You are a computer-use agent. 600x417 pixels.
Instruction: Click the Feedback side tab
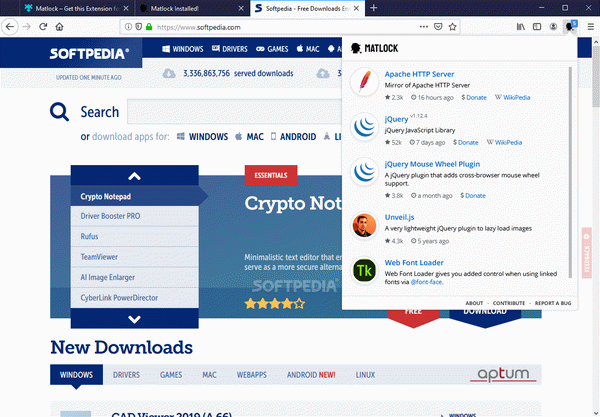pyautogui.click(x=587, y=252)
